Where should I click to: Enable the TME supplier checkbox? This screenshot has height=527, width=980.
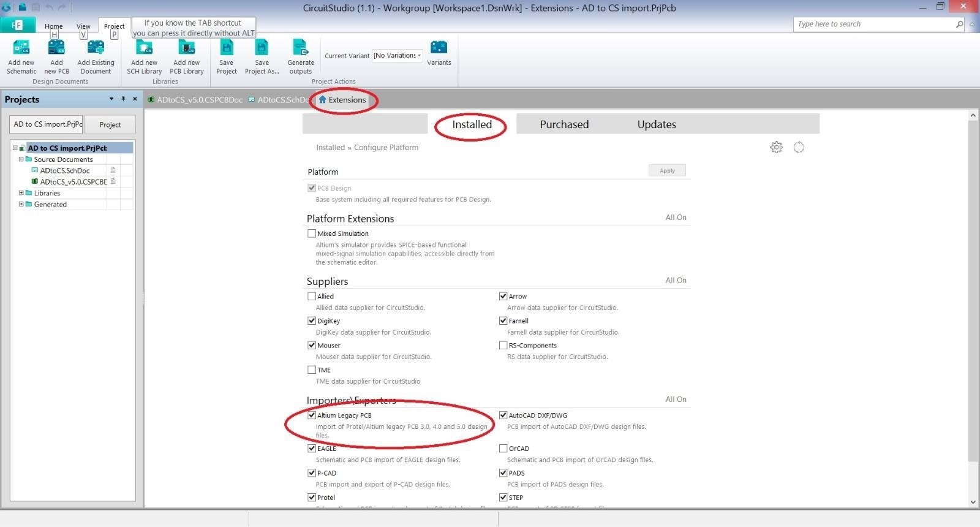312,370
